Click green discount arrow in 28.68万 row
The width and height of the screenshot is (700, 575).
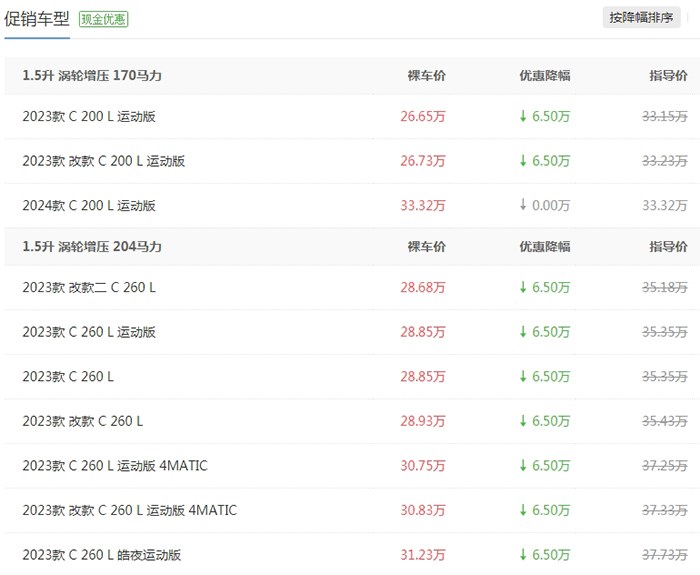pyautogui.click(x=522, y=288)
